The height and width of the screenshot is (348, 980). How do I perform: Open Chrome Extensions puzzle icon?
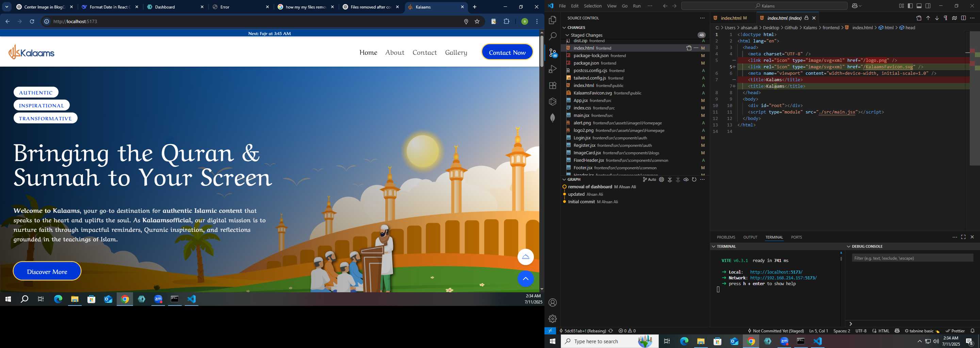506,22
